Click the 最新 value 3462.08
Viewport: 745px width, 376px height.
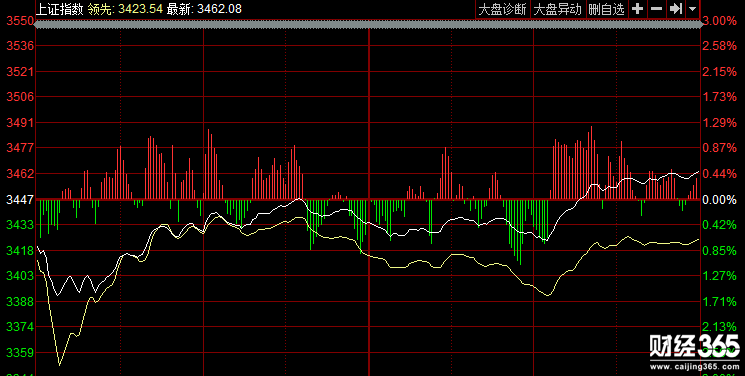219,9
